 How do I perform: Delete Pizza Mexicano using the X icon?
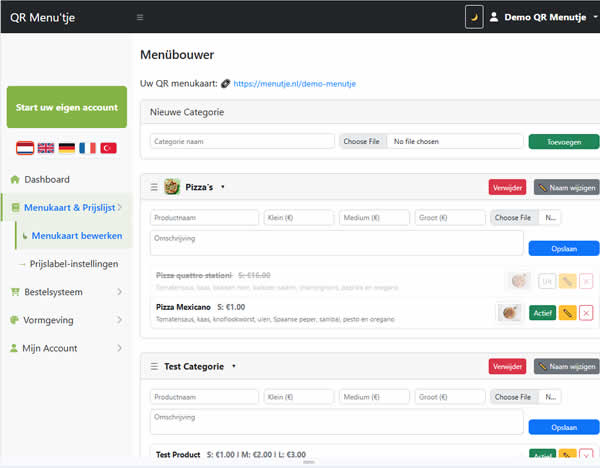[x=586, y=313]
